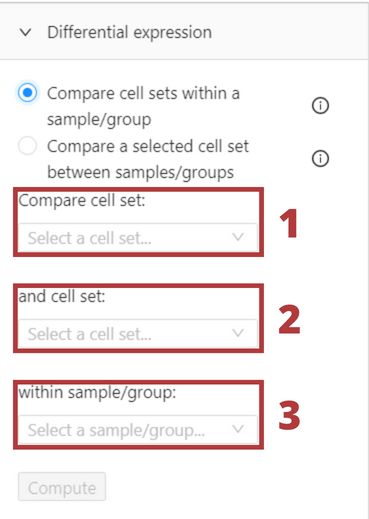Open info icon for between samples/groups comparison
The image size is (369, 519).
320,158
